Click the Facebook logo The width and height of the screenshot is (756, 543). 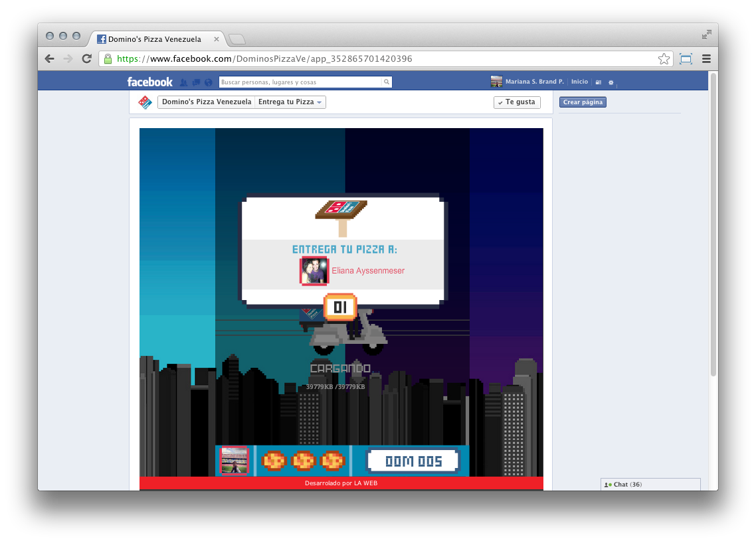[149, 82]
